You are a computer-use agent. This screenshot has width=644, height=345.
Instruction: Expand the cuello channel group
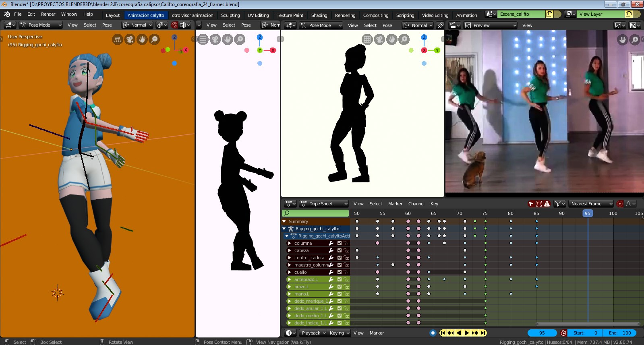pos(289,272)
